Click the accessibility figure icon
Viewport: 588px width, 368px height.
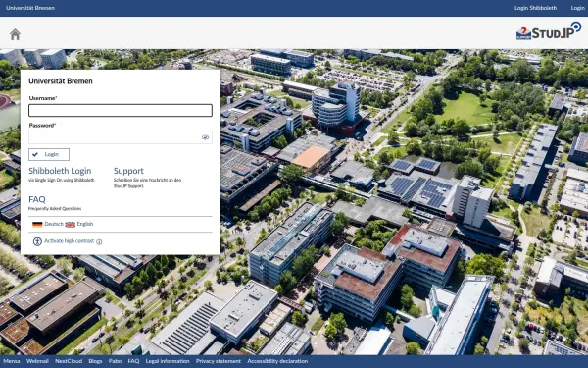pyautogui.click(x=37, y=241)
